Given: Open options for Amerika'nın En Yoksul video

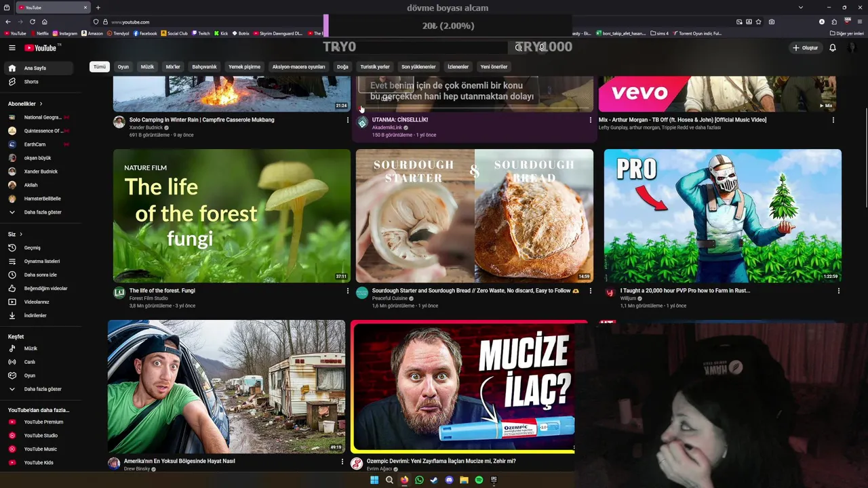Looking at the screenshot, I should coord(342,462).
